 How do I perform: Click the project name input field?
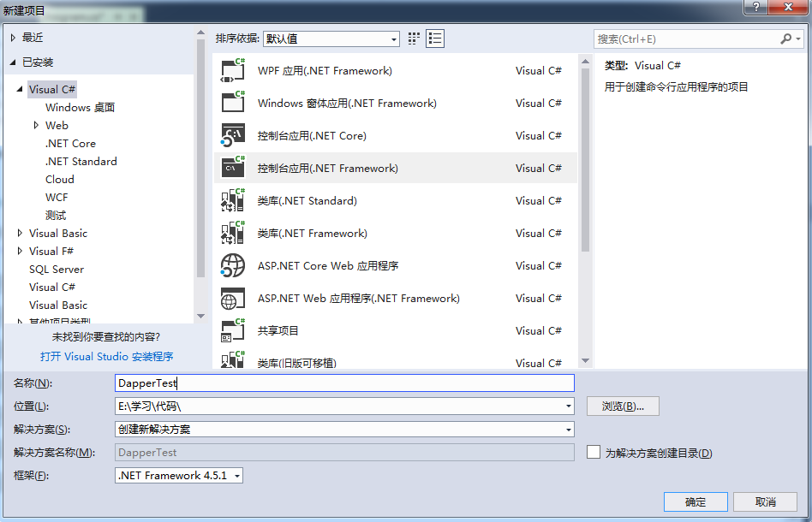pos(344,383)
